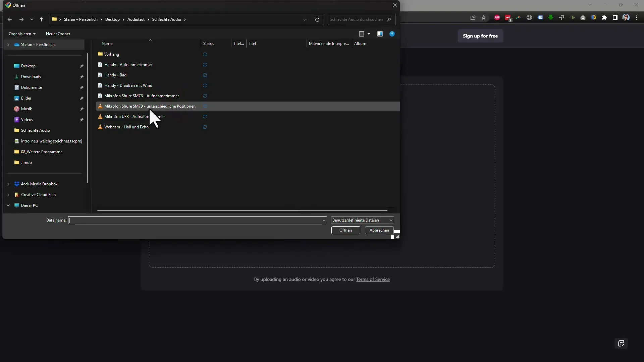
Task: Click the sync icon next to Mikrofon USB-Aufnahmezimmer
Action: (205, 116)
